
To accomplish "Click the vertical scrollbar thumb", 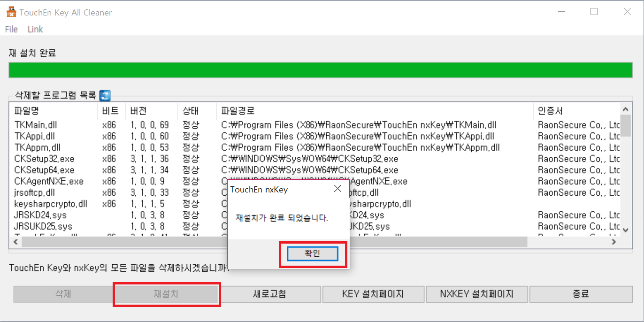I will tap(625, 125).
